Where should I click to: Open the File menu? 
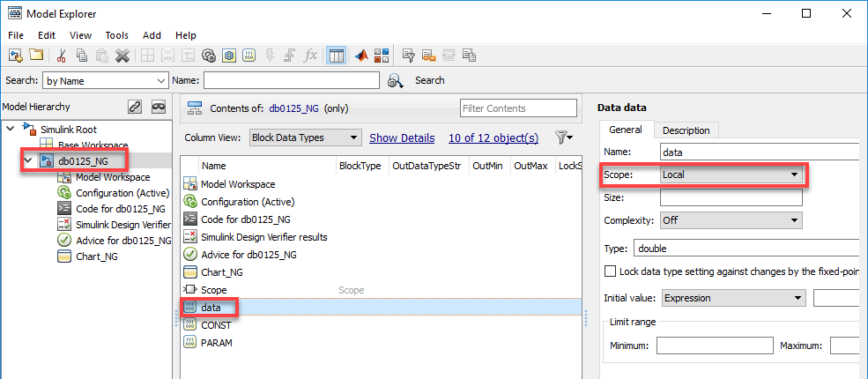pyautogui.click(x=16, y=35)
